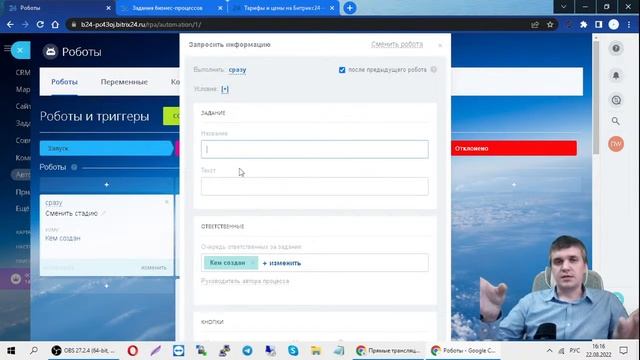The height and width of the screenshot is (360, 640).
Task: Open 'Прямые трансляции' Chrome window in taskbar
Action: 388,351
